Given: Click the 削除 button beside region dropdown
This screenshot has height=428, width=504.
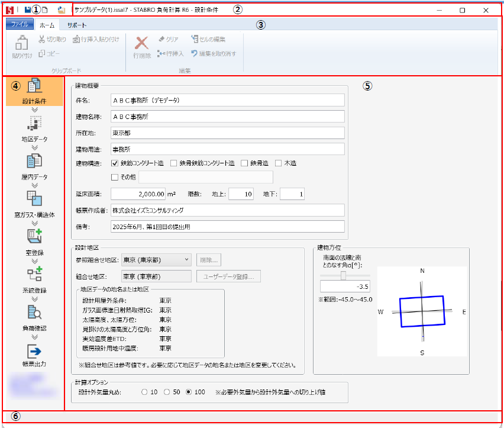Looking at the screenshot, I should tap(208, 259).
